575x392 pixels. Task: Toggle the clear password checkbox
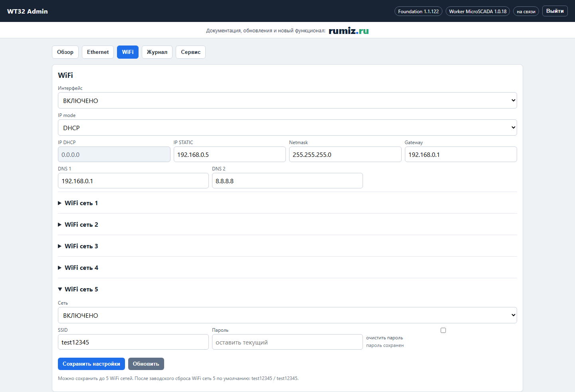pyautogui.click(x=443, y=330)
